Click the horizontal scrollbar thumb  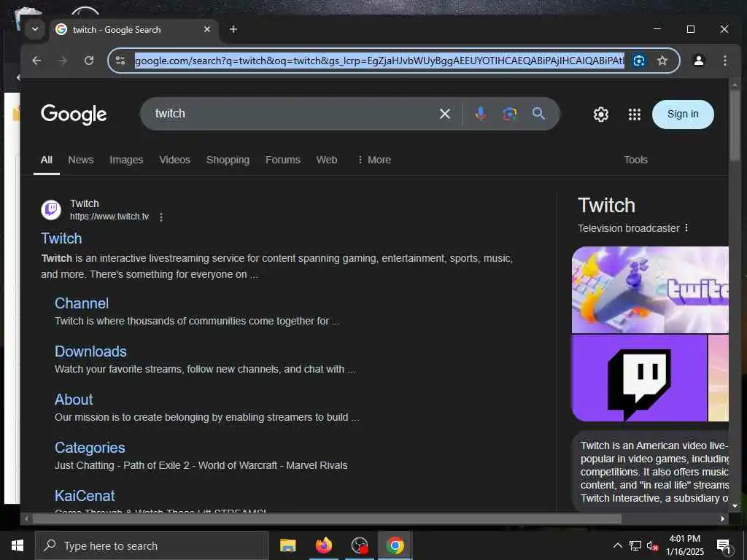(327, 518)
